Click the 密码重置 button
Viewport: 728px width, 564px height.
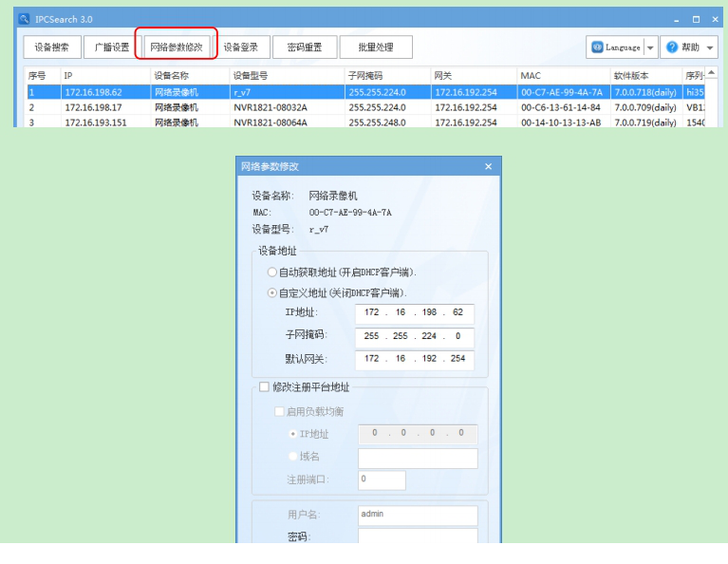click(x=305, y=47)
